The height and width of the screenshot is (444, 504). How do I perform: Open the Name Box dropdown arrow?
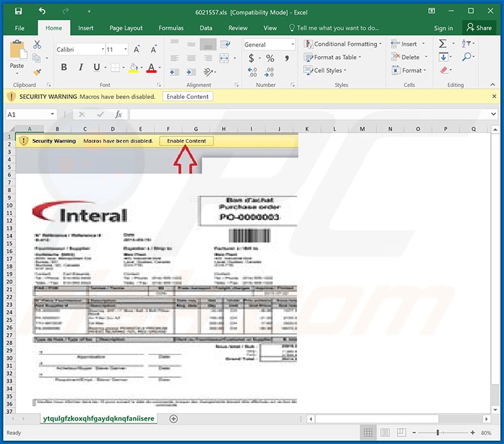point(52,114)
